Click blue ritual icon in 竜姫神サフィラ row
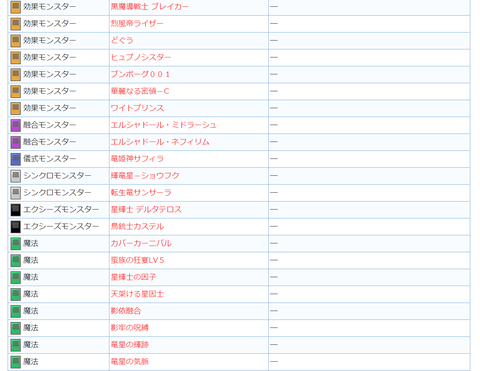The height and width of the screenshot is (371, 480). tap(15, 159)
